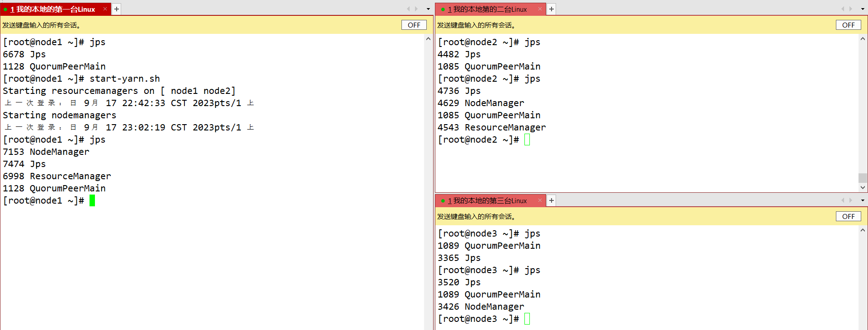Click previous-tab arrow in node2 pane
This screenshot has height=330, width=868.
[x=843, y=9]
